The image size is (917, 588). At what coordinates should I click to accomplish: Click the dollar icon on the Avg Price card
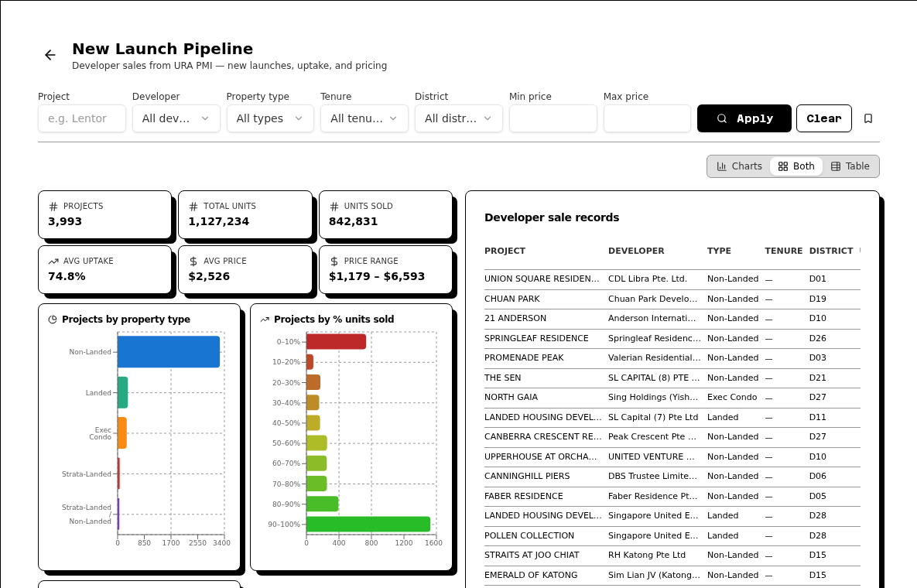193,262
